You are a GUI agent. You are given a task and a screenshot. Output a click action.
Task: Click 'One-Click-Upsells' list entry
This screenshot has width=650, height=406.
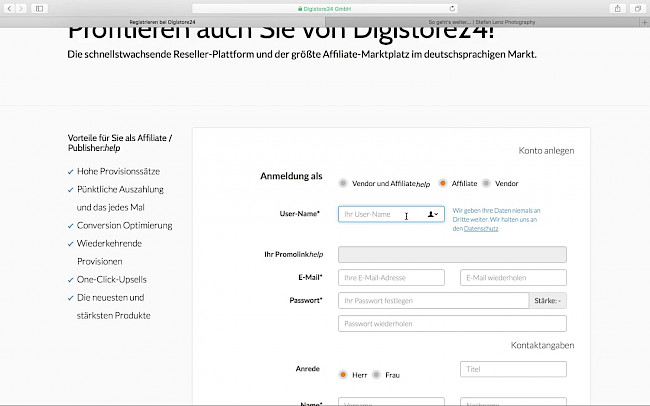point(112,280)
